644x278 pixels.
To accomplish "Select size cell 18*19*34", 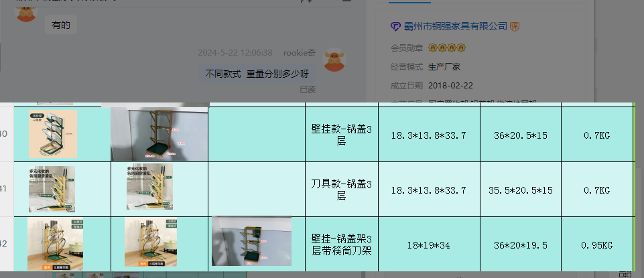I will pyautogui.click(x=429, y=245).
